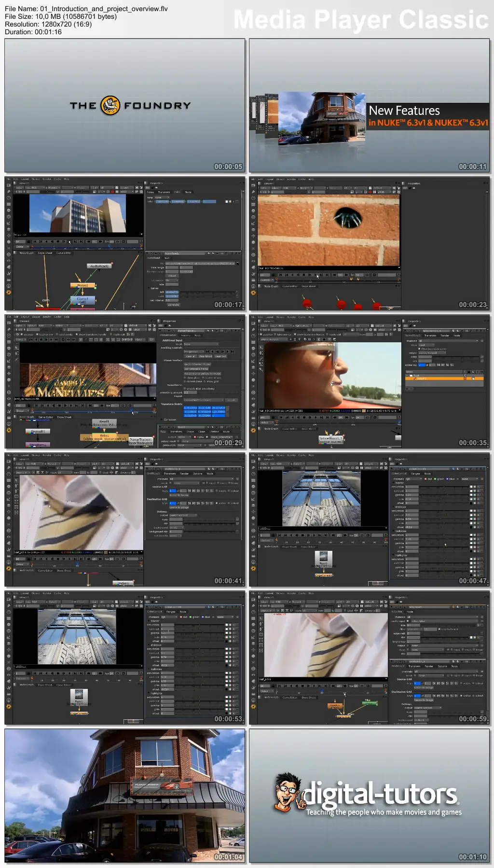Click the Keyer toolbar icon in 00:00:29 frame
The image size is (494, 868).
[9, 361]
